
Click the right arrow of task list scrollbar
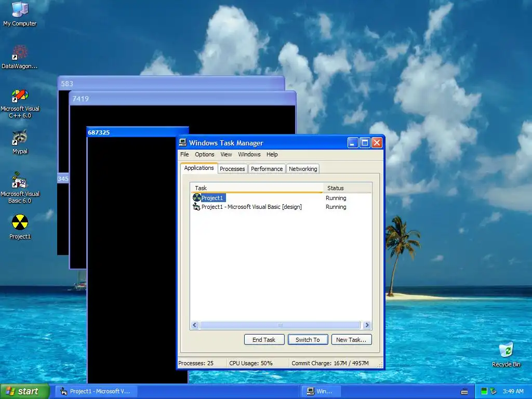367,325
